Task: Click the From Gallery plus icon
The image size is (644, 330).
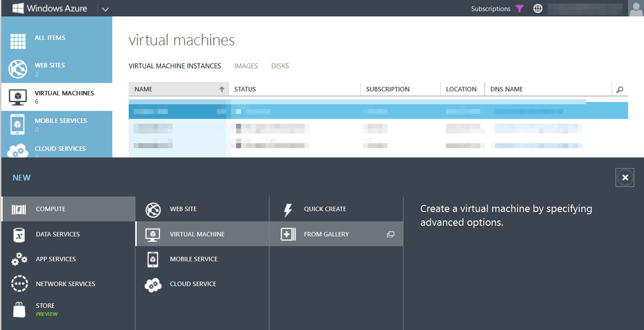Action: point(288,234)
